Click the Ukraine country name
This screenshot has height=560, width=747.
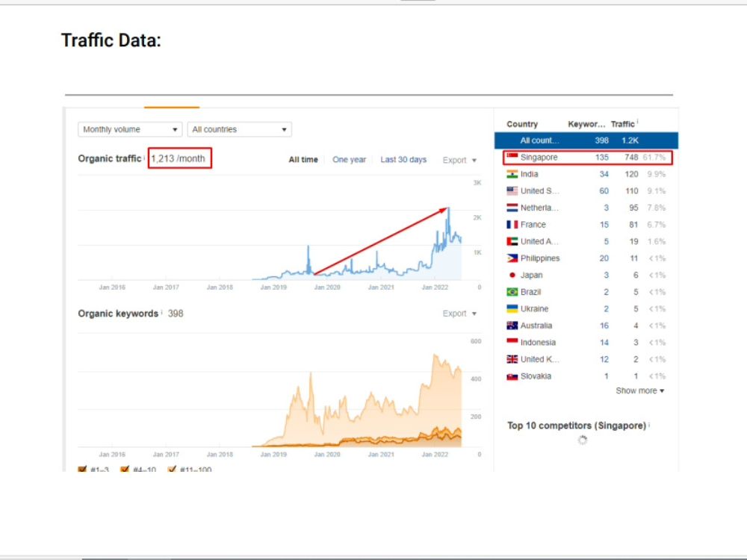point(535,308)
